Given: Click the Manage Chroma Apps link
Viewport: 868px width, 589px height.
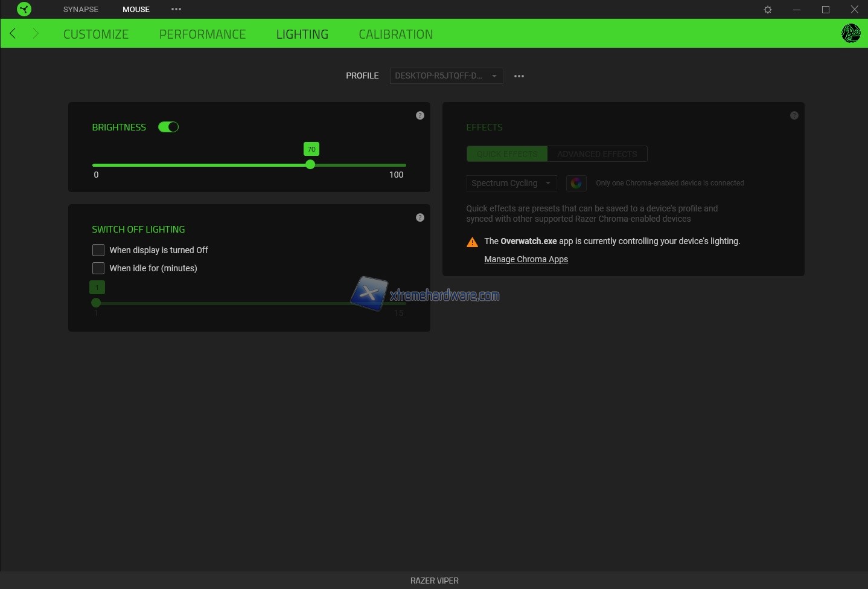Looking at the screenshot, I should (526, 259).
